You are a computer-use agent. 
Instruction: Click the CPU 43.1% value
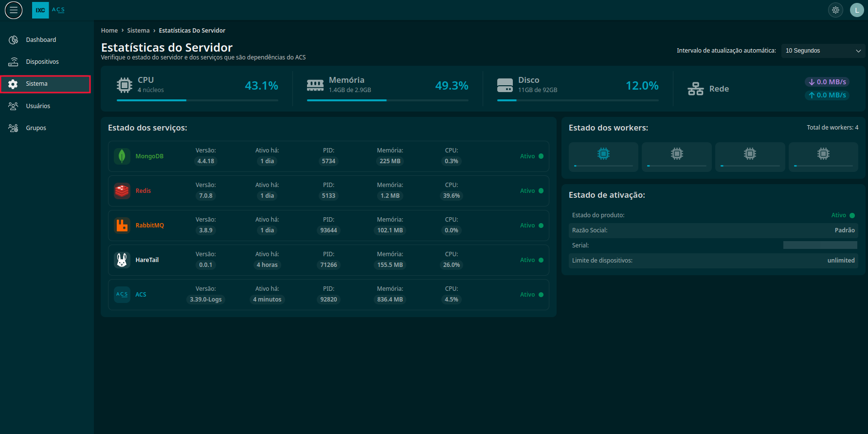point(261,86)
